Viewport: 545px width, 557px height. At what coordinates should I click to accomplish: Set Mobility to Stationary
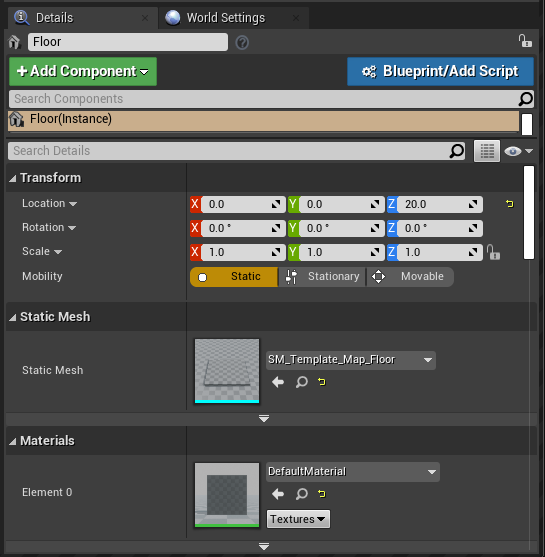pyautogui.click(x=322, y=277)
